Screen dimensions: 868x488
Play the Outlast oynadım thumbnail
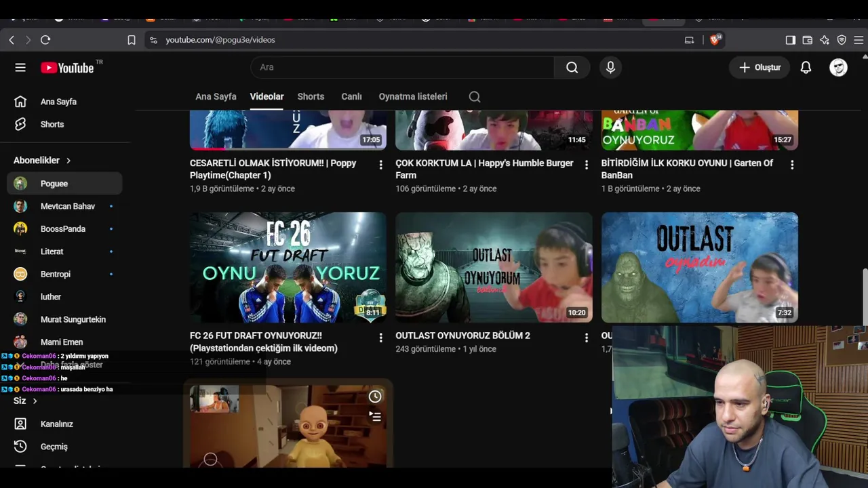[700, 268]
